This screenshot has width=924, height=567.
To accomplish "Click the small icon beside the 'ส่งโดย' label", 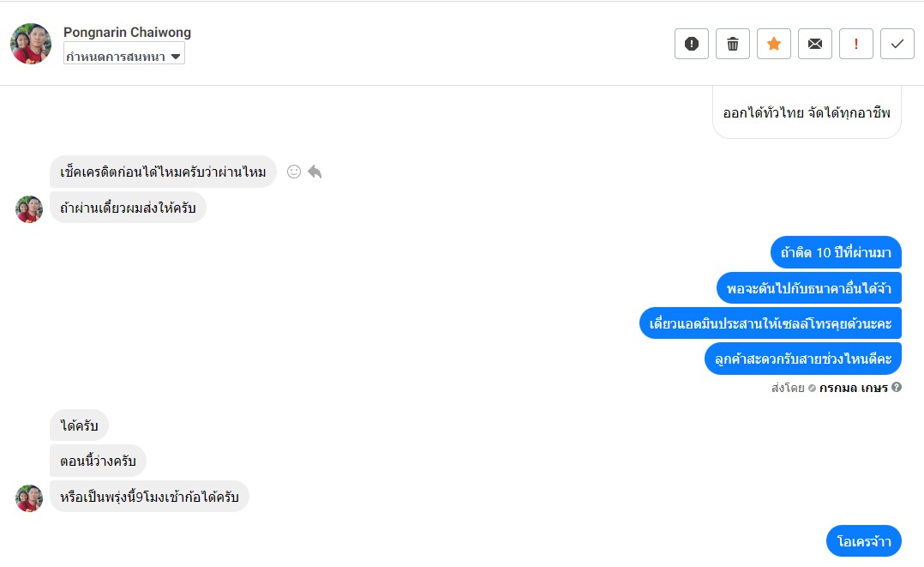I will [x=812, y=389].
